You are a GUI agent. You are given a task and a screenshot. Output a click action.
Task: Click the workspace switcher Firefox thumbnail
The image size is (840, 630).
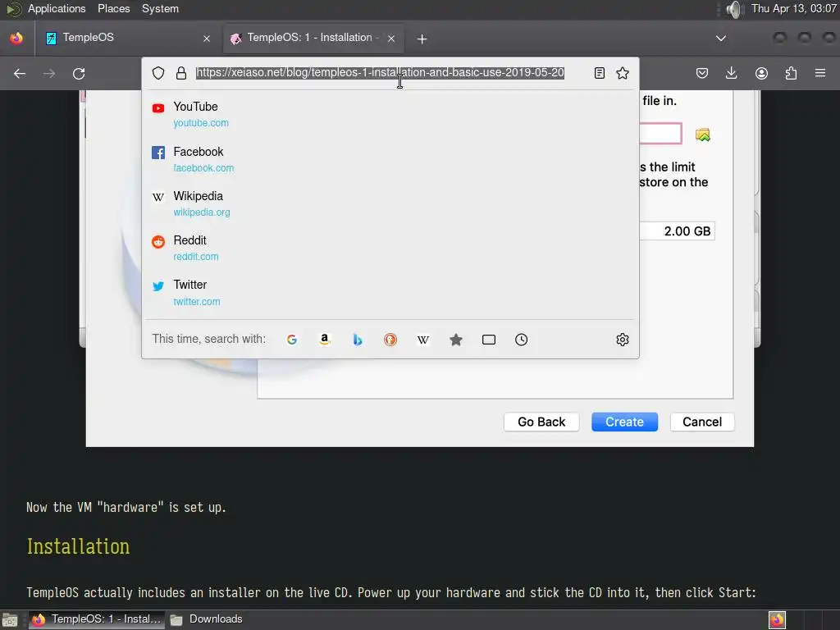777,620
